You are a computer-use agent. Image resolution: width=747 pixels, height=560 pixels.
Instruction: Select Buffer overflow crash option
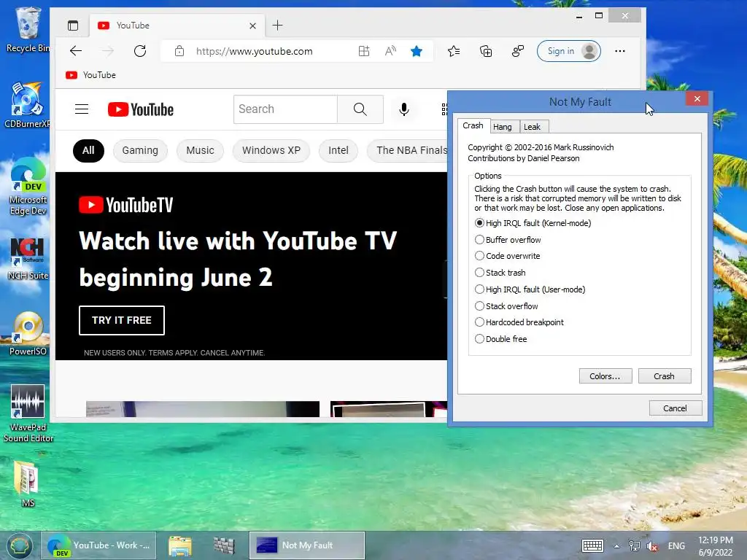pos(508,239)
